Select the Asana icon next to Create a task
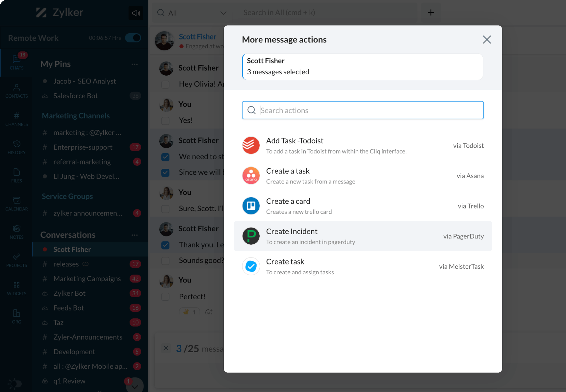Viewport: 566px width, 392px height. click(x=251, y=175)
